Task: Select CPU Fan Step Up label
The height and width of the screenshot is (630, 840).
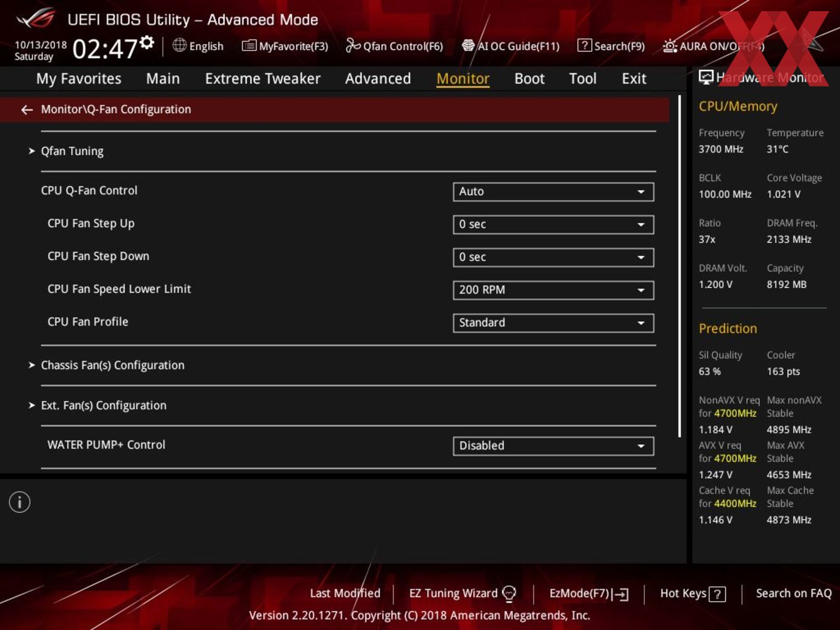Action: pyautogui.click(x=91, y=224)
